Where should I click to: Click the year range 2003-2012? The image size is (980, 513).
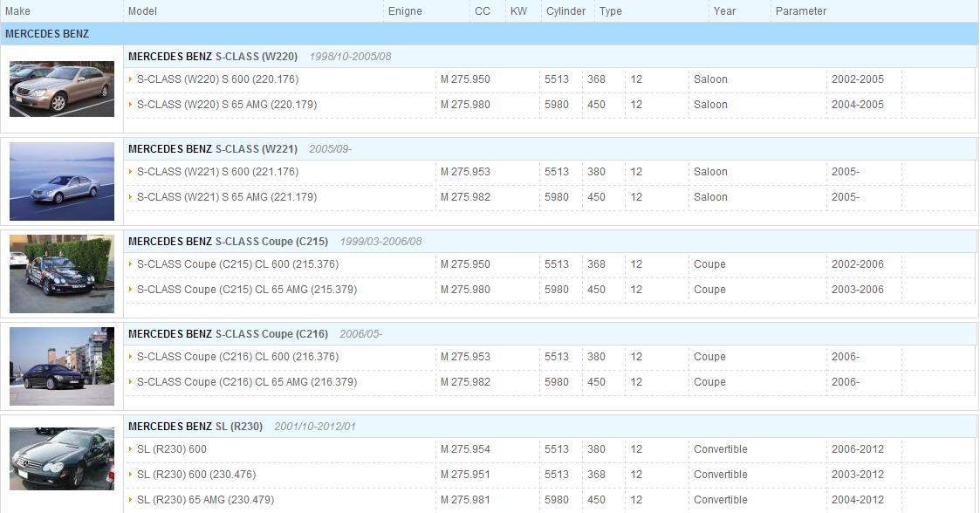(858, 475)
